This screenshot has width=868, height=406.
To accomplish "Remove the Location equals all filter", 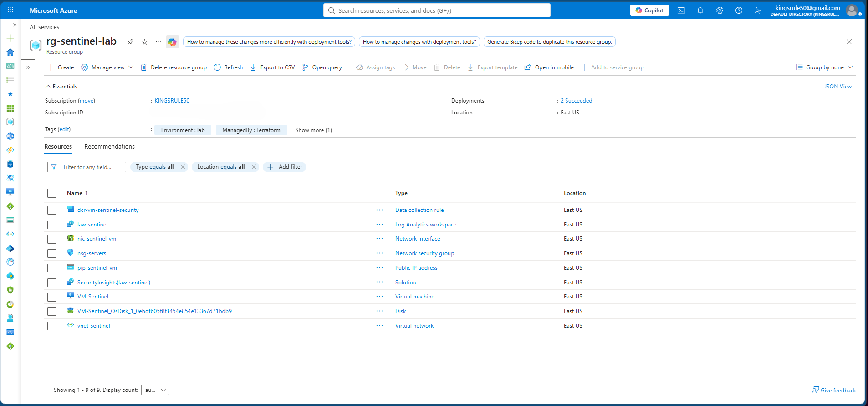I will 254,167.
